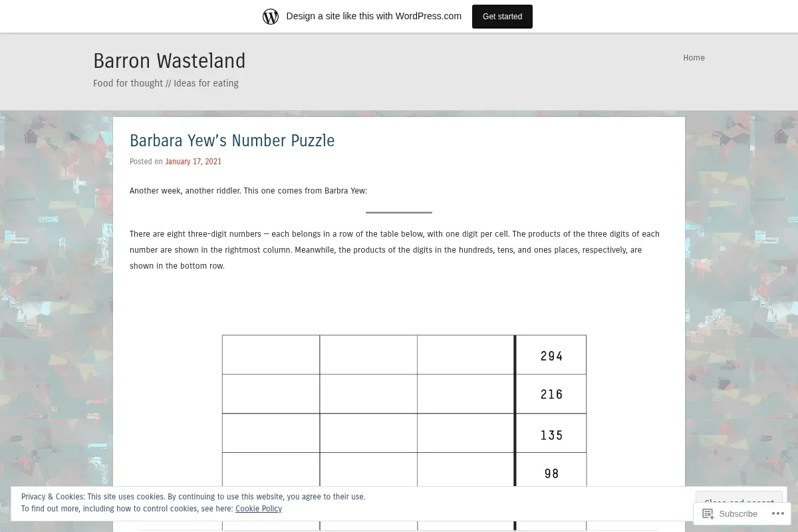Select the table cell showing 98
Image resolution: width=798 pixels, height=532 pixels.
point(551,473)
